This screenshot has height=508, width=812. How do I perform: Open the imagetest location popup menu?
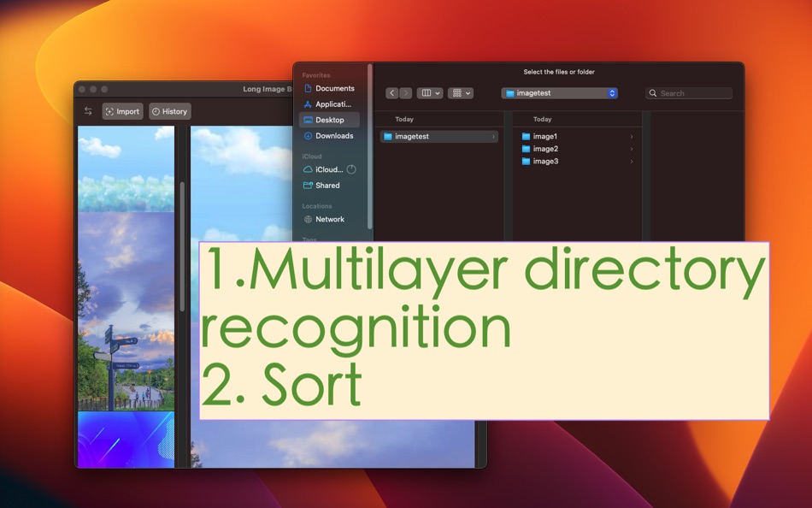coord(559,93)
